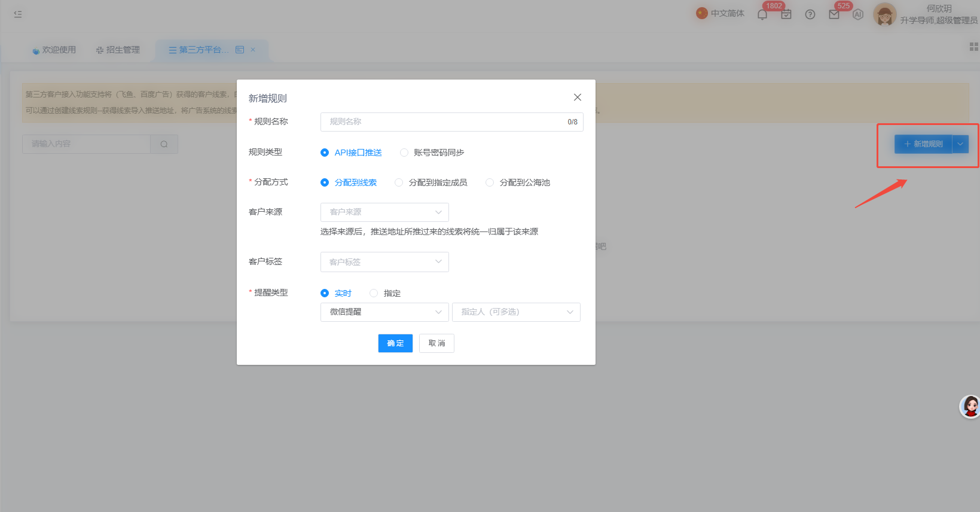Switch to the 招生管理 tab
This screenshot has height=512, width=980.
(118, 50)
